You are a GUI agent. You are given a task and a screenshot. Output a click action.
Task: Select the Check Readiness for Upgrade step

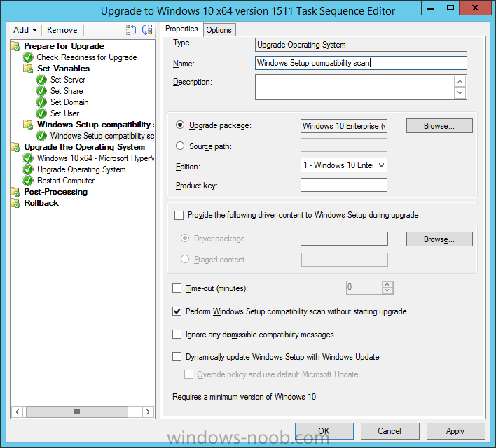[x=87, y=57]
